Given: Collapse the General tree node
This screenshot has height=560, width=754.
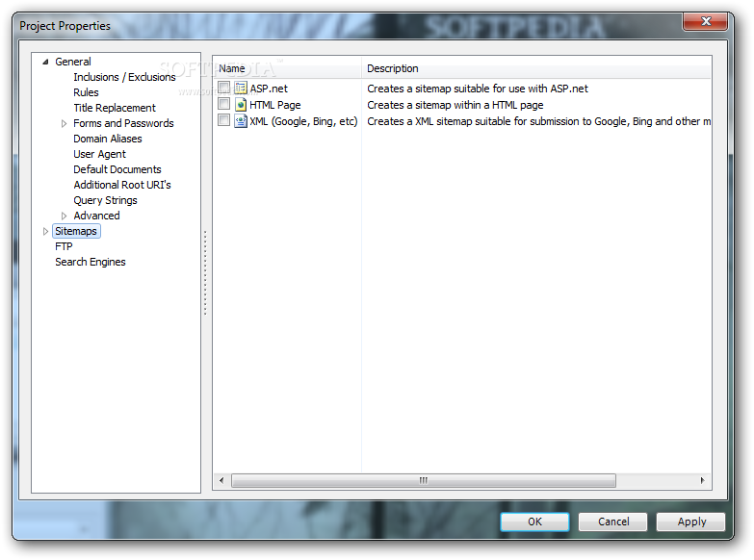Looking at the screenshot, I should click(45, 62).
